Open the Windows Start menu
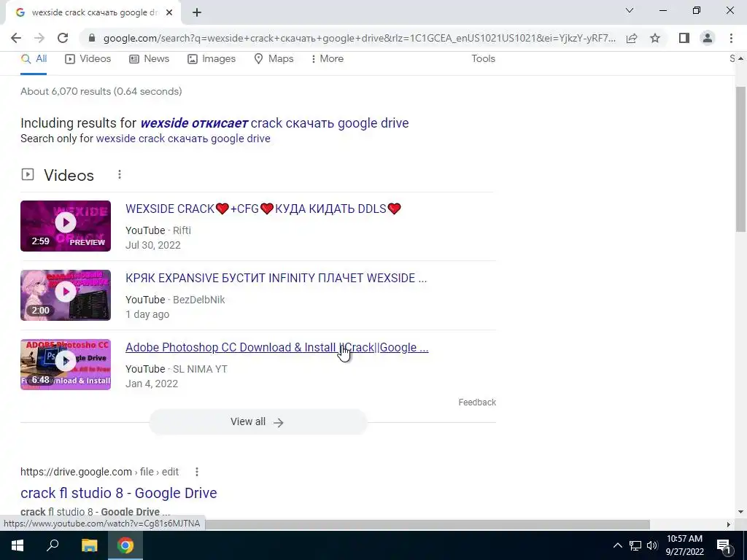 pos(18,545)
